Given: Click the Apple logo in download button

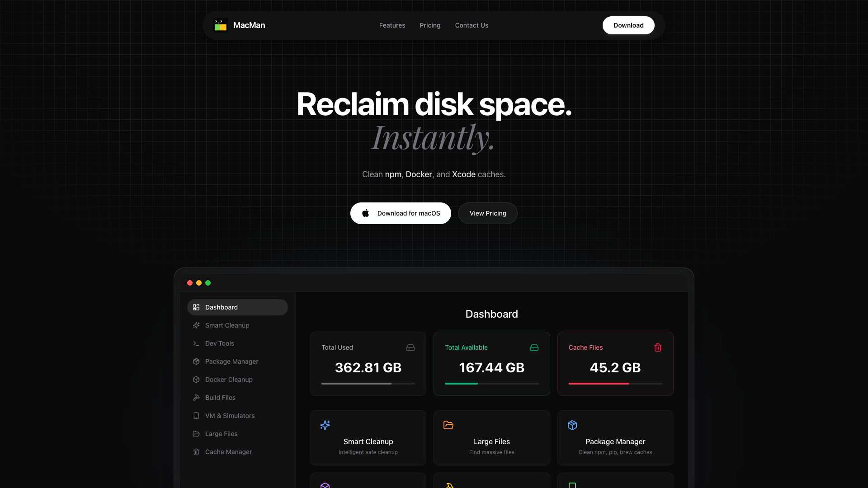Looking at the screenshot, I should [366, 213].
